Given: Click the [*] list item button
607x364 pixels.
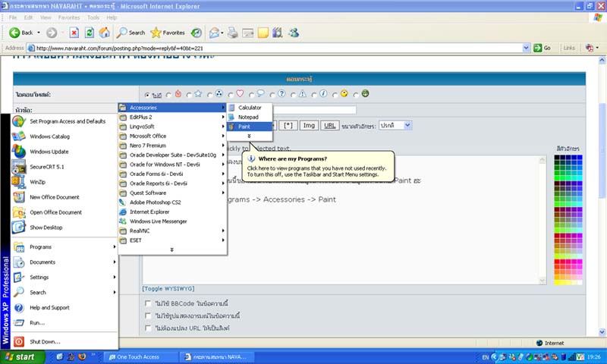Looking at the screenshot, I should [x=288, y=125].
